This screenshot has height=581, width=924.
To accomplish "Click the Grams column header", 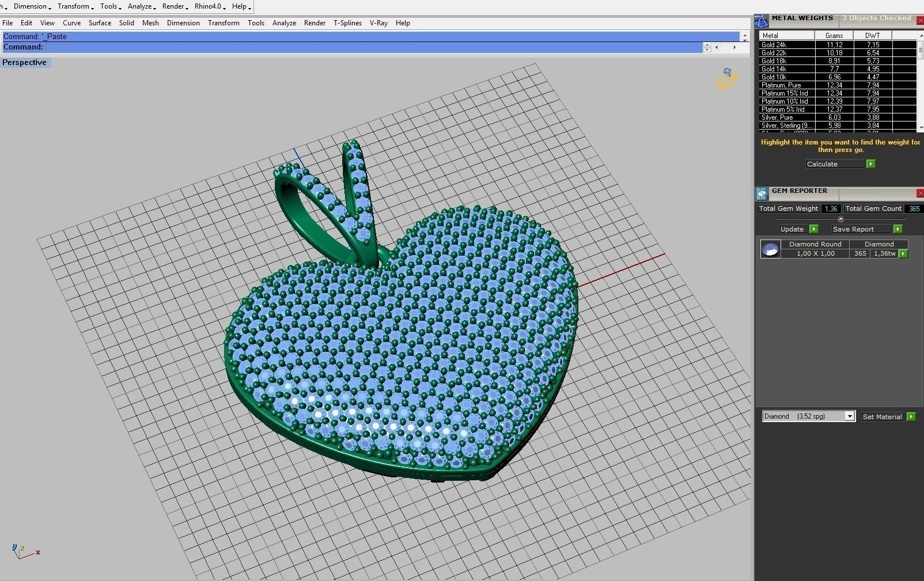I will [x=834, y=36].
